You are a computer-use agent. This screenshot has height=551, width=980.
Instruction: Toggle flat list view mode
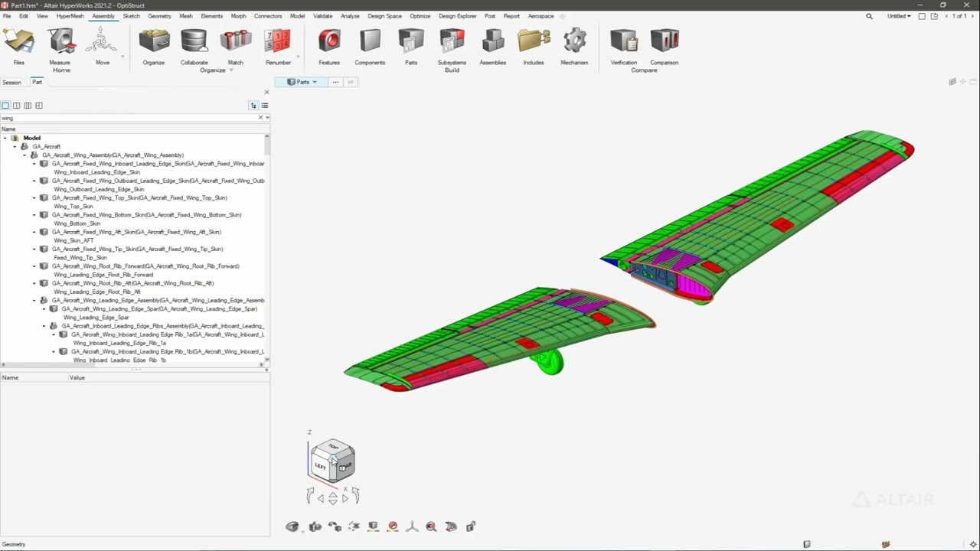point(265,106)
